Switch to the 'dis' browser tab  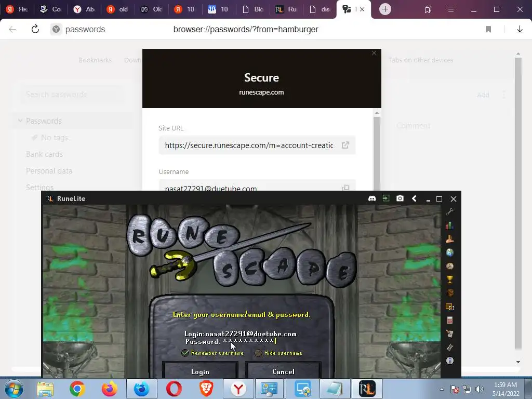point(320,9)
